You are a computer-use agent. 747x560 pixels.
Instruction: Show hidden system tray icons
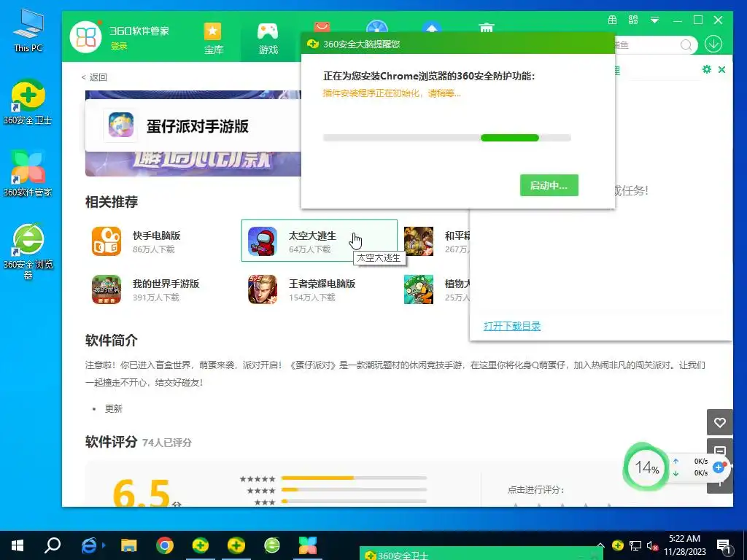tap(600, 545)
